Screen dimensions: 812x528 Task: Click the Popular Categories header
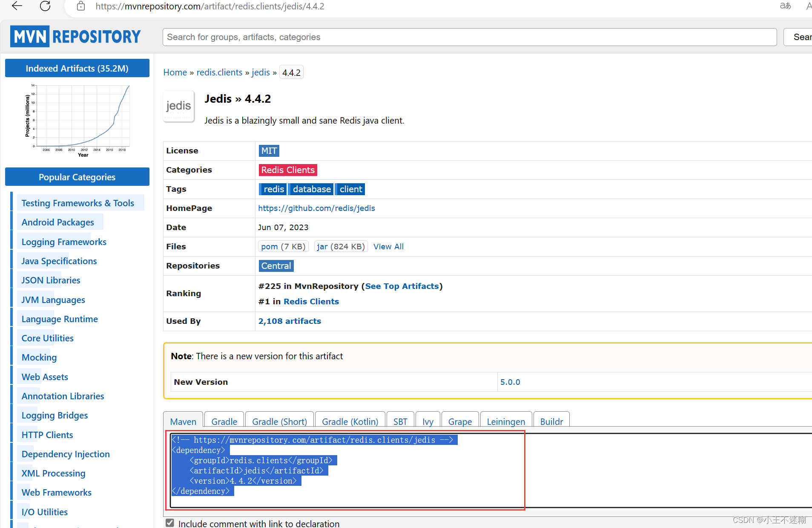77,177
